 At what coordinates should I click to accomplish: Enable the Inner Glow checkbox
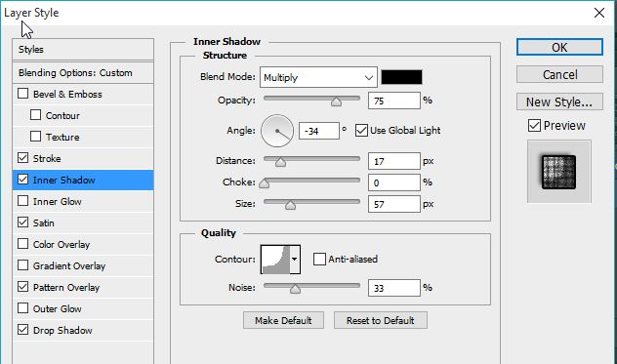pyautogui.click(x=22, y=201)
